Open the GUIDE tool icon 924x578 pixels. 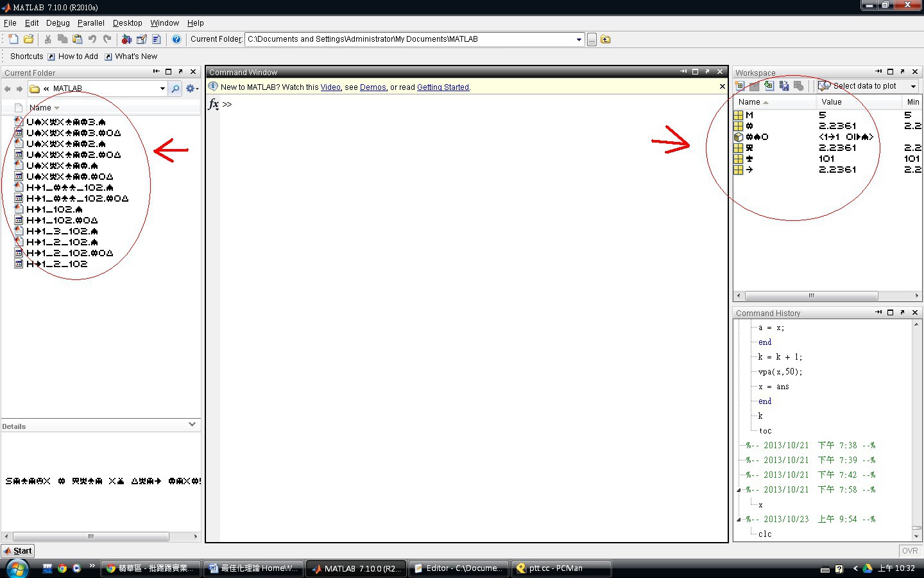click(x=141, y=39)
